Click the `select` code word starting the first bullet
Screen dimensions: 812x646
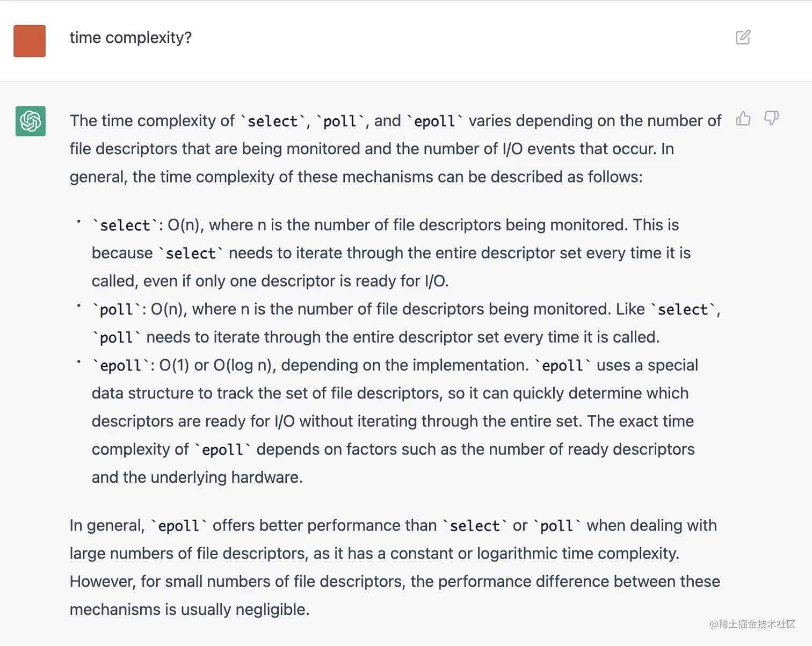tap(125, 226)
